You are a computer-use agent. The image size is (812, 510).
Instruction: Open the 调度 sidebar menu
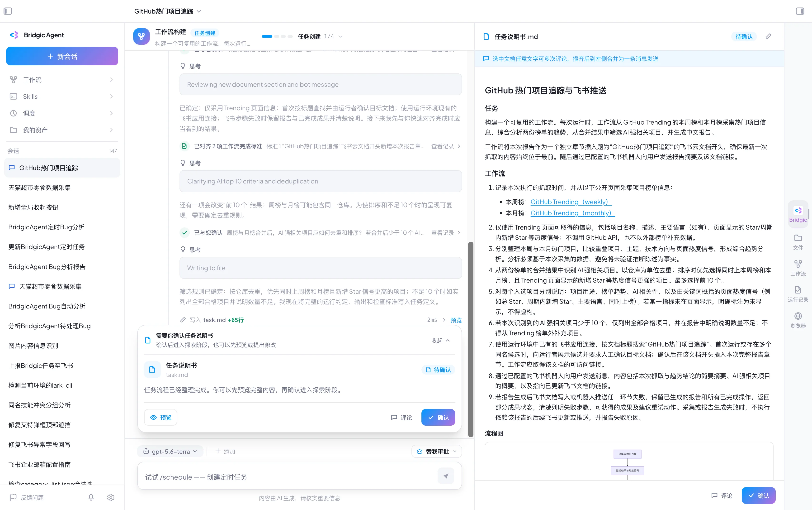62,113
